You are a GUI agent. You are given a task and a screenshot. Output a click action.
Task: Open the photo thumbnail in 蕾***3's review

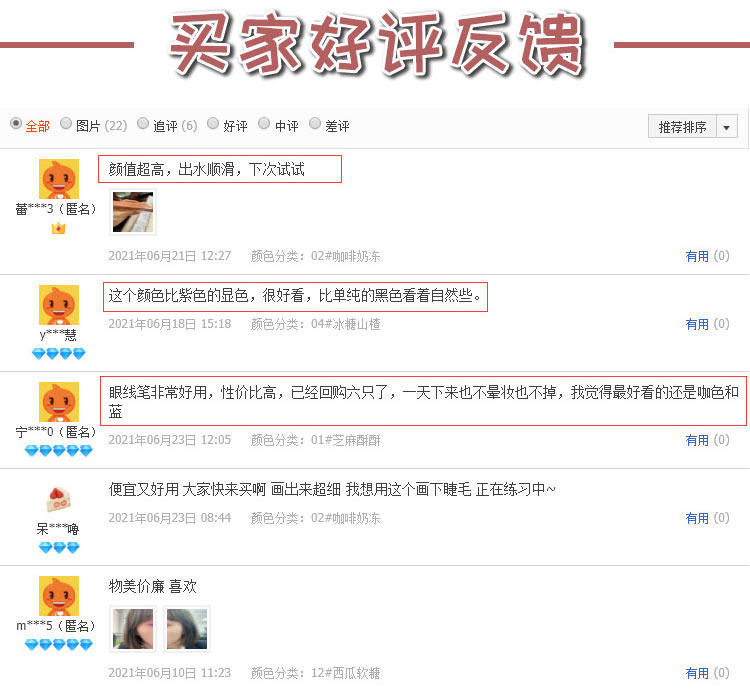coord(133,212)
